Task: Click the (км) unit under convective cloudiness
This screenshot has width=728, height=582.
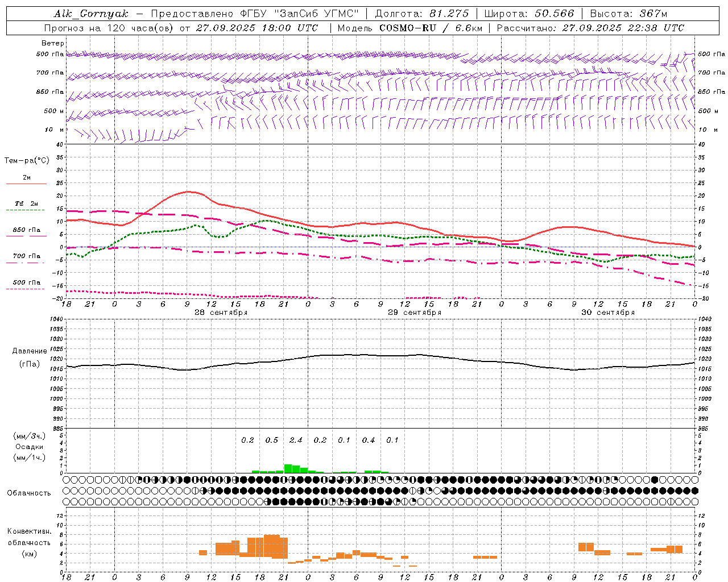Action: coord(29,554)
